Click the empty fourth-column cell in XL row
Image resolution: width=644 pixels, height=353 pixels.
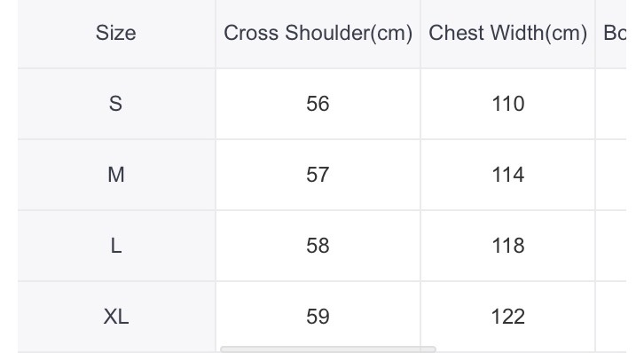click(610, 317)
